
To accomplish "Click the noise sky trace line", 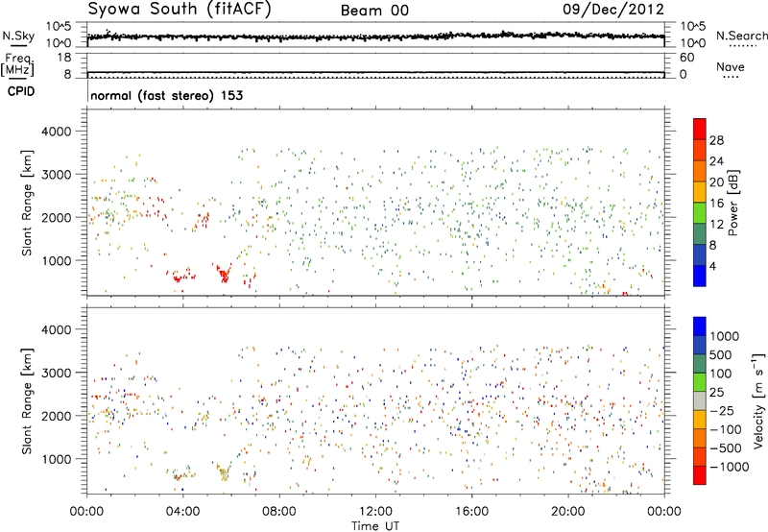I will point(375,36).
